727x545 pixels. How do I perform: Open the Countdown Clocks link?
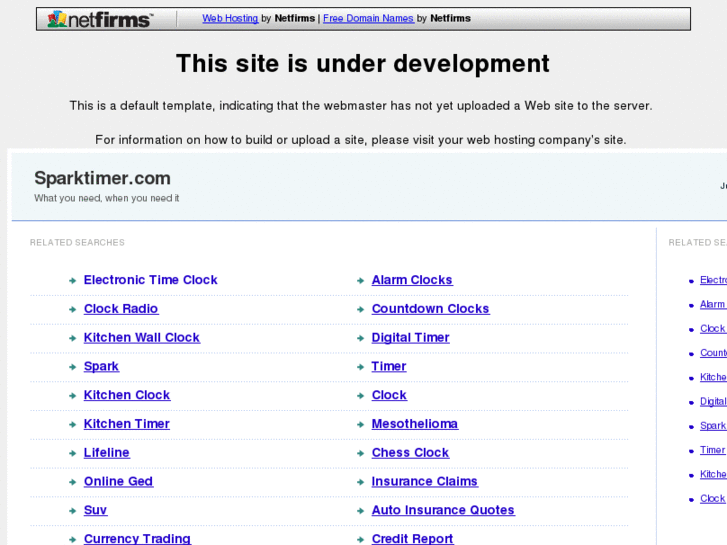tap(430, 308)
